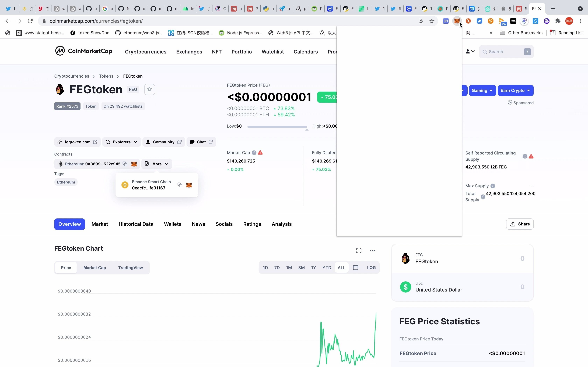Click the Binance Smart Chain copy icon
The width and height of the screenshot is (588, 367).
pyautogui.click(x=180, y=185)
